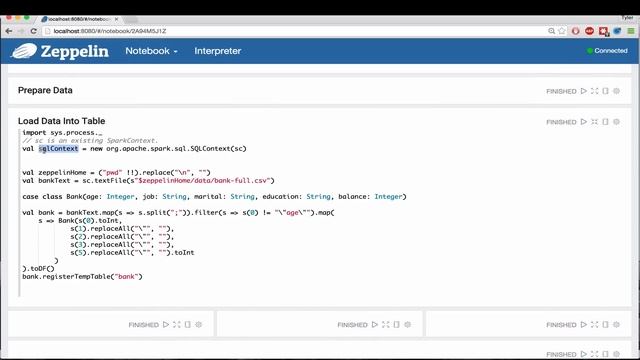The image size is (640, 360).
Task: Close the localhost notebook browser tab
Action: click(x=116, y=19)
